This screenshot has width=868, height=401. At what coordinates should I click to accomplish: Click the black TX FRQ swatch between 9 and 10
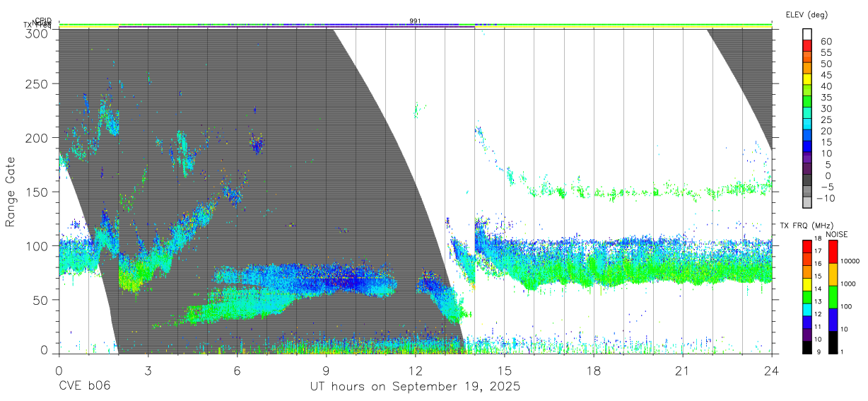click(807, 347)
